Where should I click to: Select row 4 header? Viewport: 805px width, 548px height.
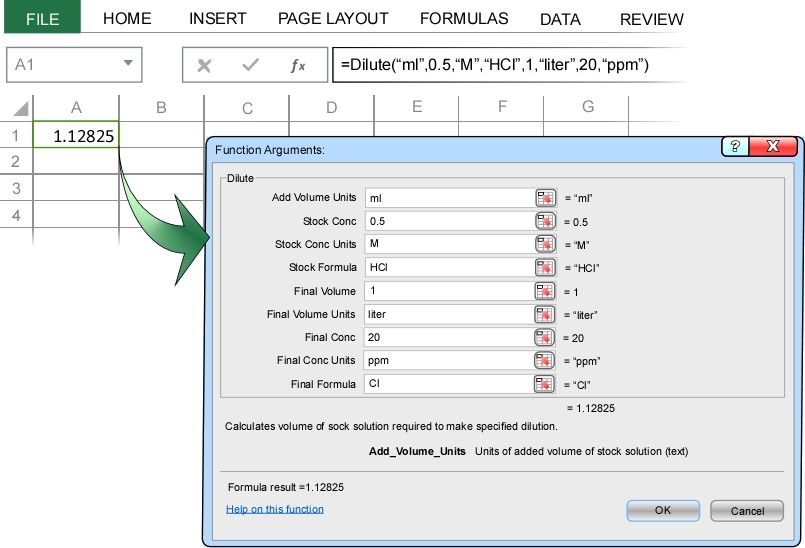pos(15,215)
